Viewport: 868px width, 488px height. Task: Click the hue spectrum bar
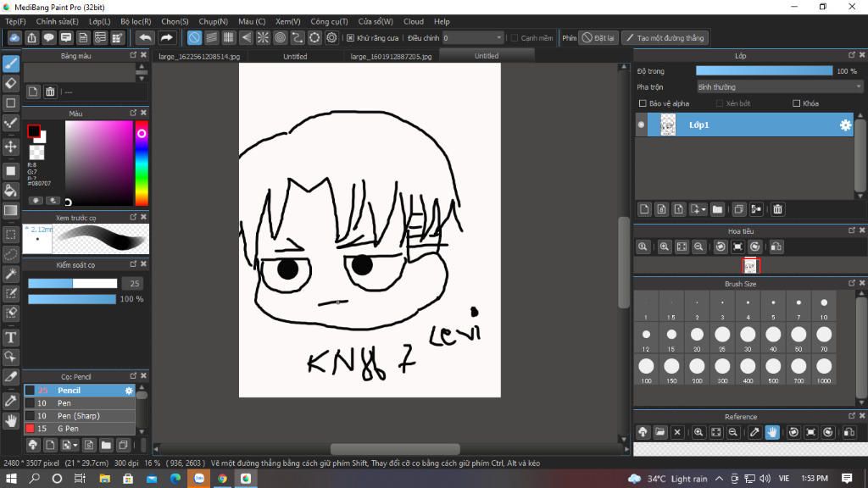(142, 164)
